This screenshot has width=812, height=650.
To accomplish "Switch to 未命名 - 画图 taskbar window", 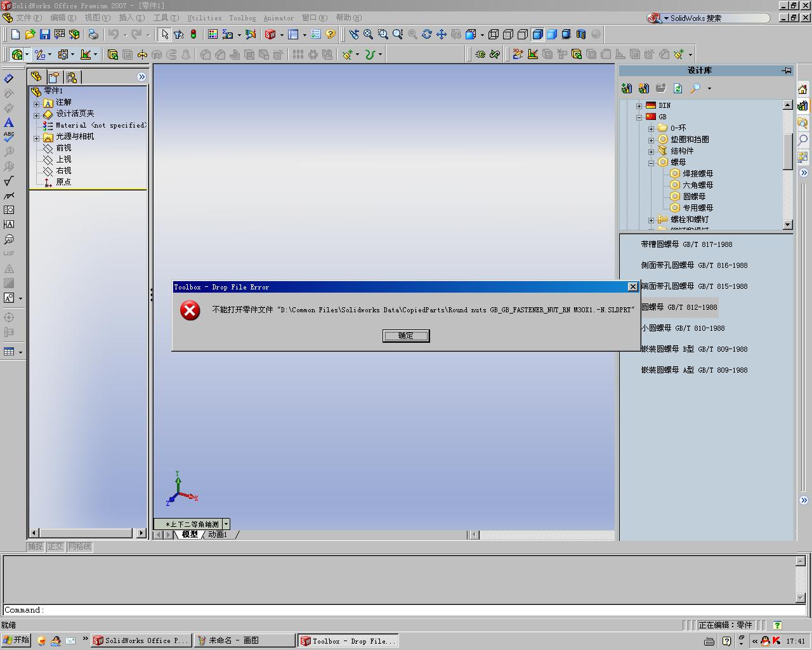I will tap(245, 640).
